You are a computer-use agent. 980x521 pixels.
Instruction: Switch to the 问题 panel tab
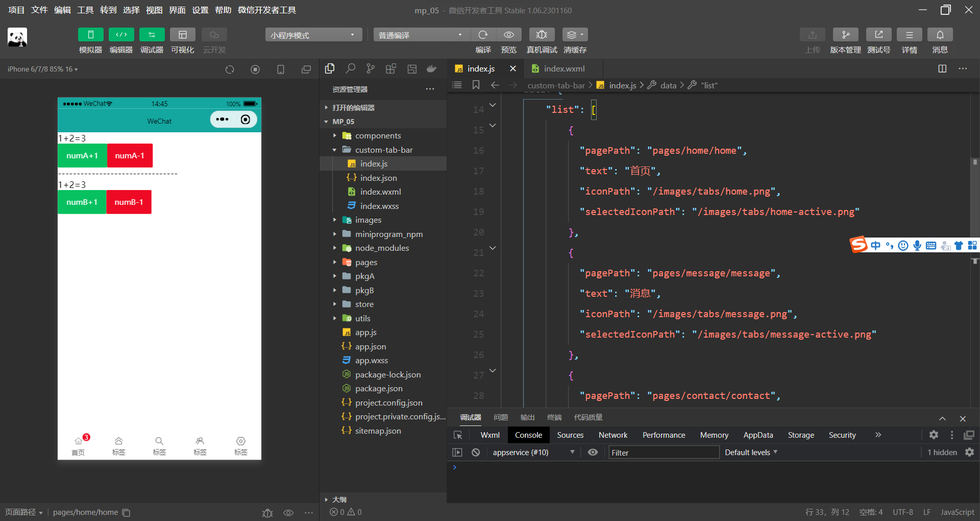click(x=501, y=417)
